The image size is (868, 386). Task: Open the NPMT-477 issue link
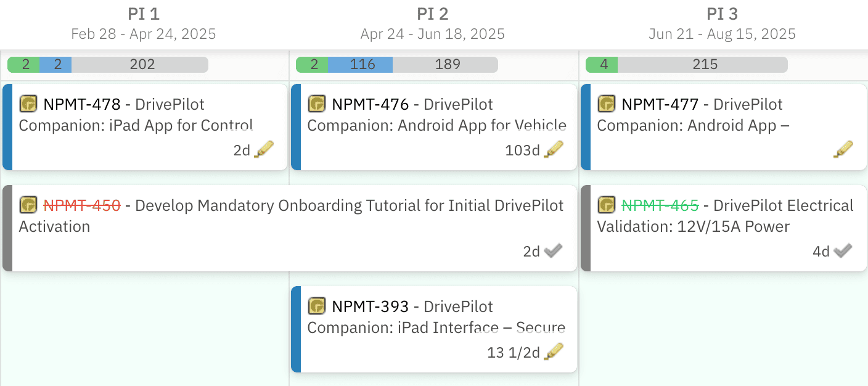click(660, 104)
